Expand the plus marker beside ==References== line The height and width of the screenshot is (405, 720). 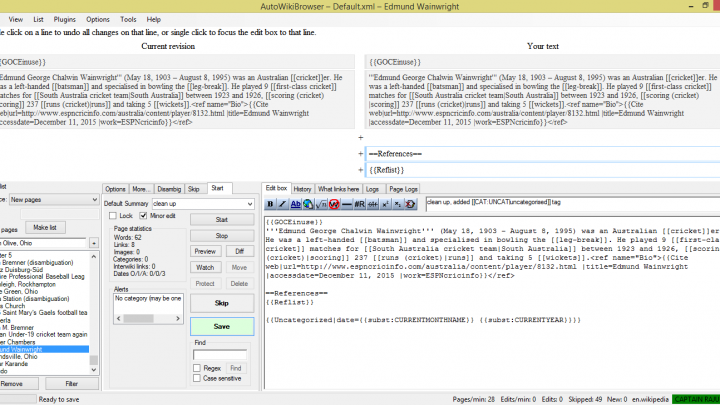[x=361, y=154]
